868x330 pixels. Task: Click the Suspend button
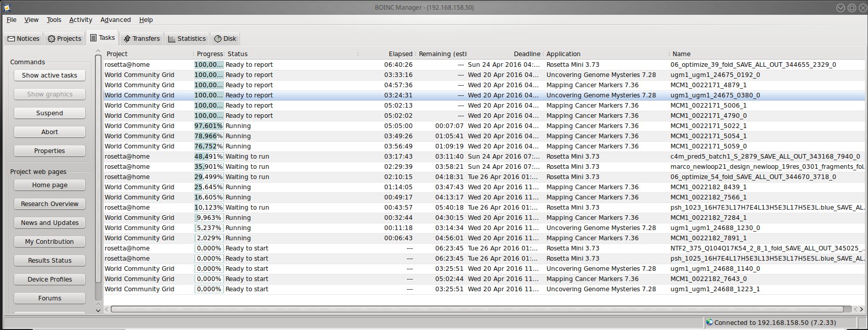49,113
